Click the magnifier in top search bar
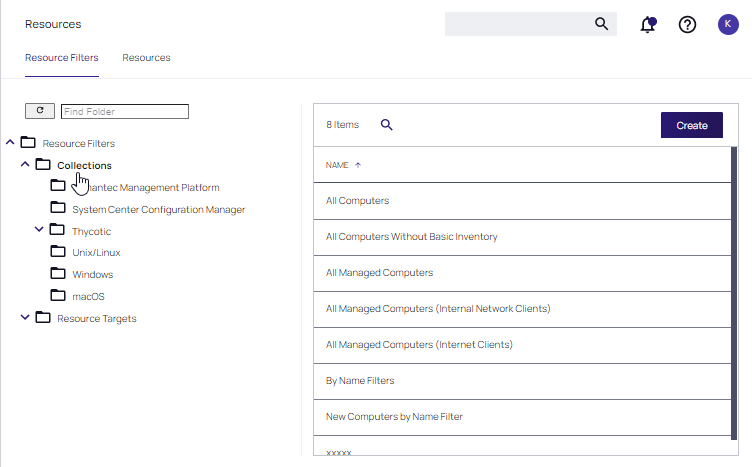Screen dimensions: 752x467 coord(601,24)
